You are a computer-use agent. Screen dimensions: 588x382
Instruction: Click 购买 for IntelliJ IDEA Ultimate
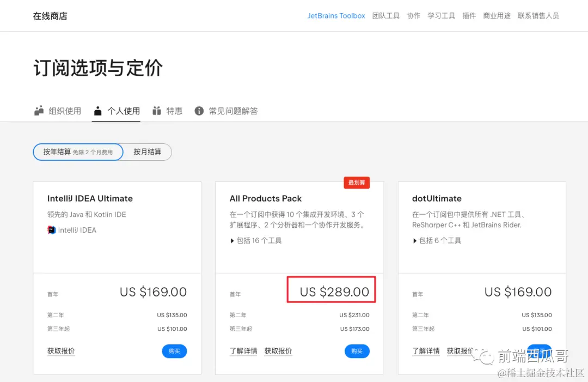click(174, 351)
